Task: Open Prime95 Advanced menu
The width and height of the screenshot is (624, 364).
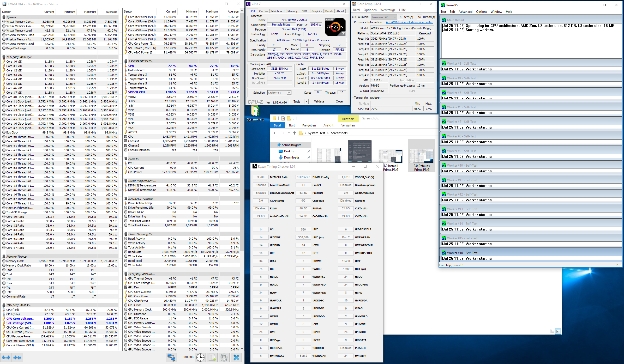Action: coord(465,12)
